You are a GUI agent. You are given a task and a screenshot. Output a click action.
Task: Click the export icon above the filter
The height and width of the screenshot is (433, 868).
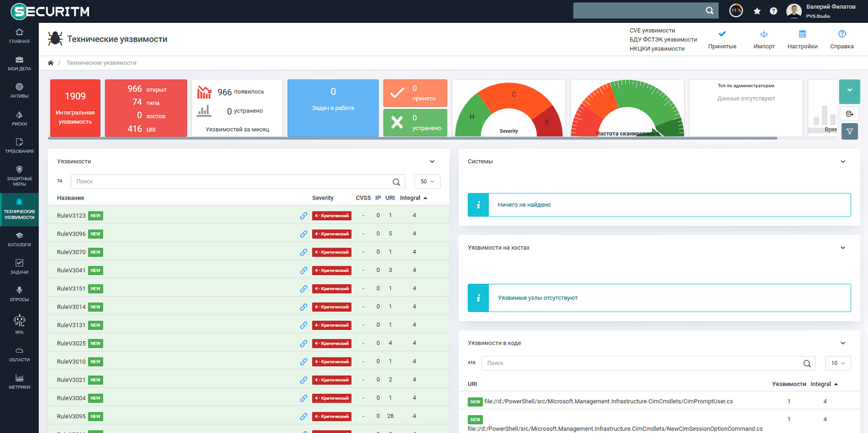point(850,113)
